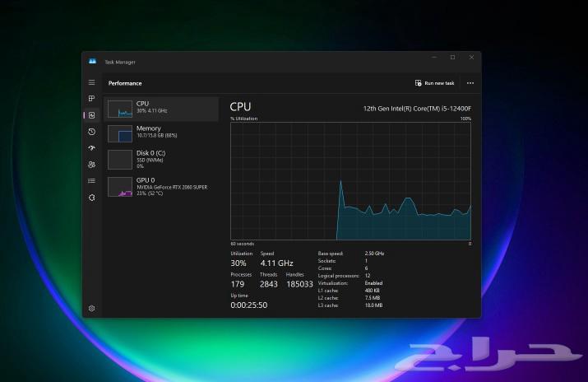Select the Memory performance item

pos(161,133)
